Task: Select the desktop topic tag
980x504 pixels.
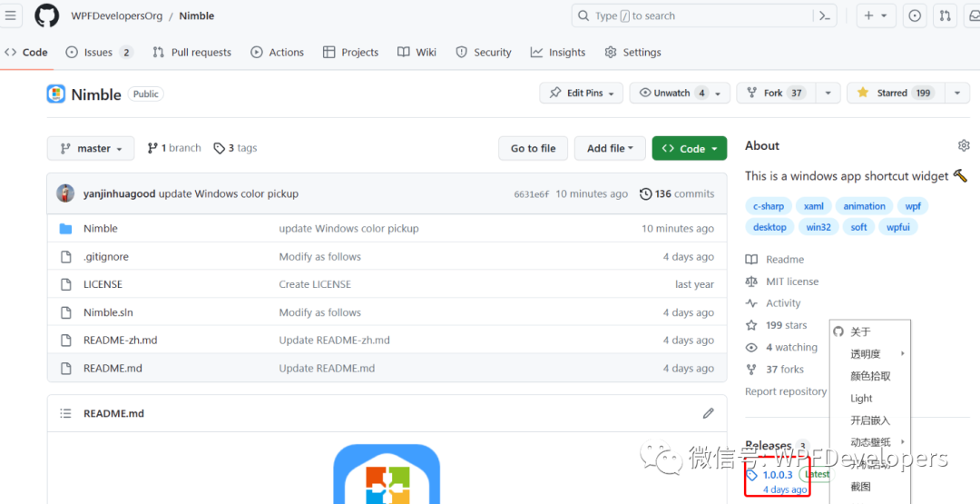Action: 770,227
